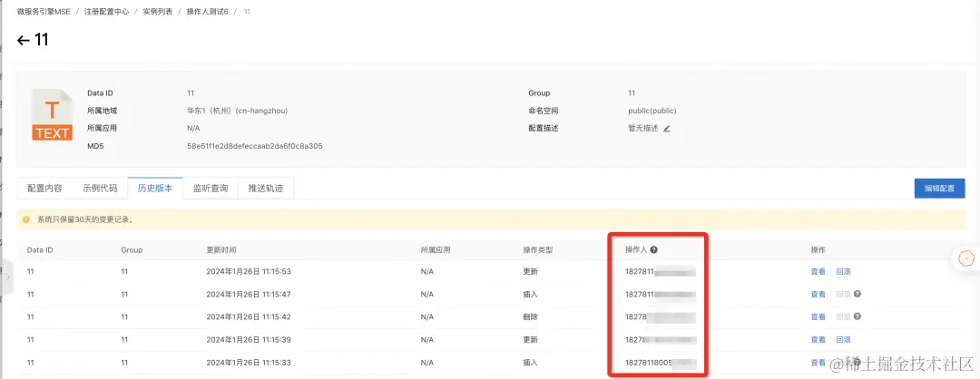Viewport: 980px width, 379px height.
Task: Click 查看 in the 11:15:33 row
Action: [x=818, y=362]
